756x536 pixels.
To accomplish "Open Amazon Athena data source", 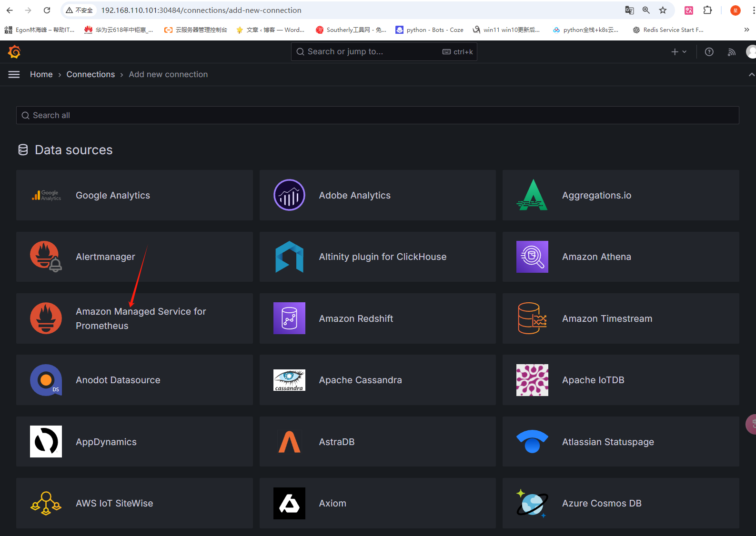I will pos(621,257).
